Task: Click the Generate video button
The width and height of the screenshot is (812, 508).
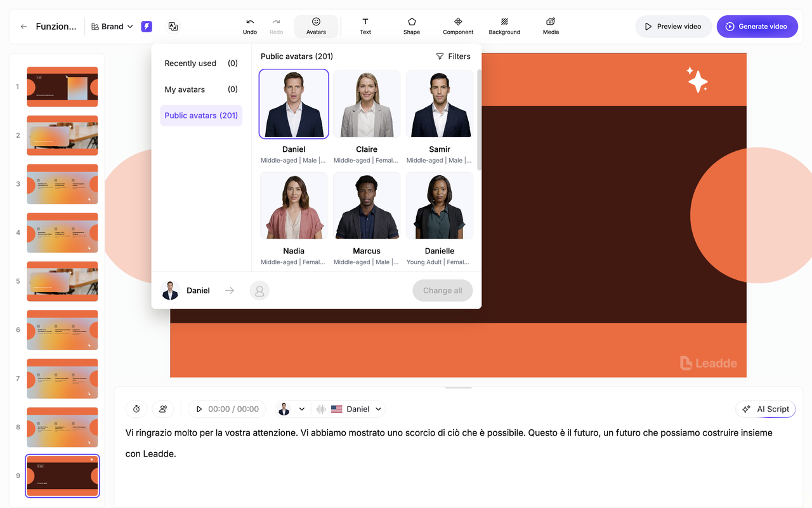Action: [x=757, y=27]
